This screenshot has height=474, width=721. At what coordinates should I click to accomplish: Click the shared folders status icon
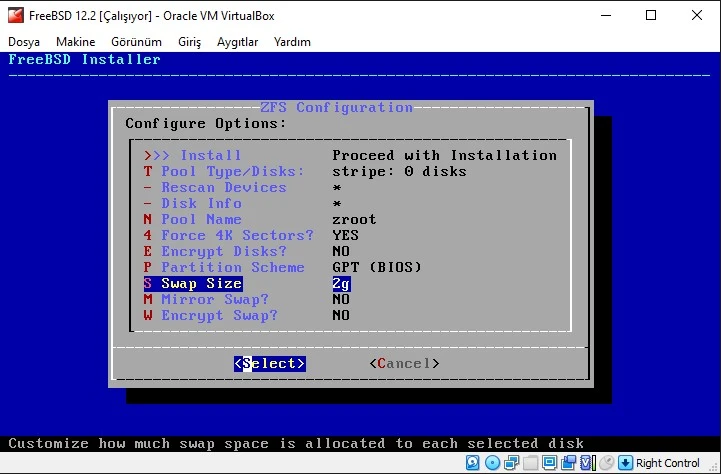click(x=530, y=463)
